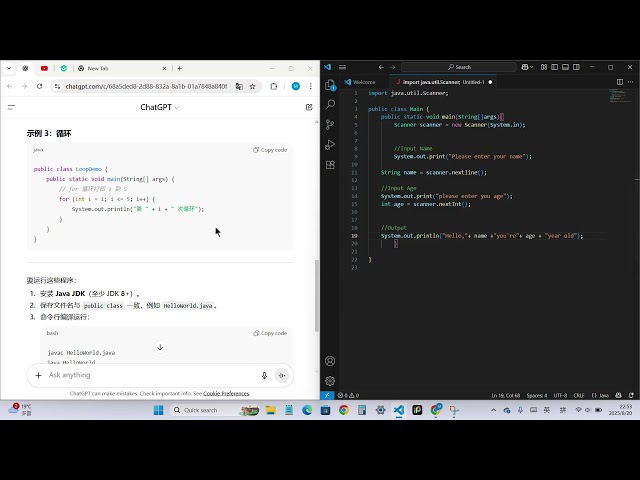
Task: Click unsaved dot on Untitled-1 tab
Action: point(490,82)
